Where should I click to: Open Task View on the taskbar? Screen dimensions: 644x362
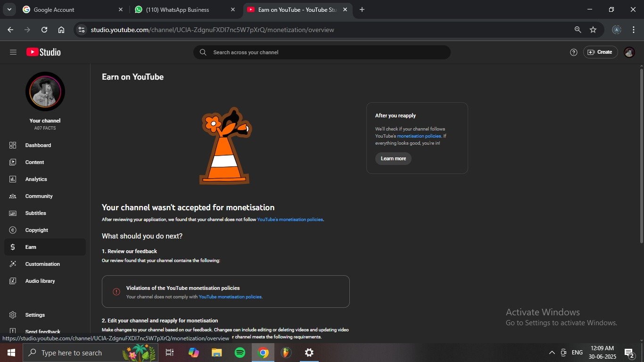[170, 353]
